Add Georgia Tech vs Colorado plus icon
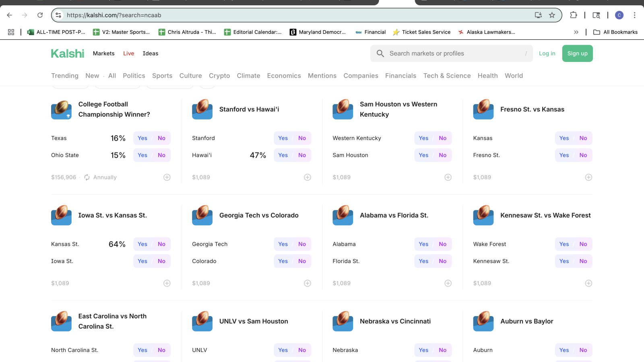The width and height of the screenshot is (644, 362). click(x=308, y=284)
